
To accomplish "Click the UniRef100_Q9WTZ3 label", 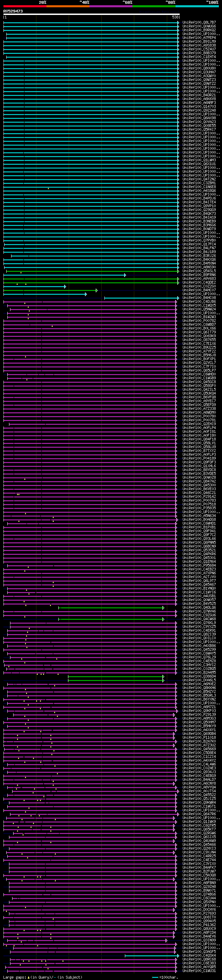I will point(199,80).
